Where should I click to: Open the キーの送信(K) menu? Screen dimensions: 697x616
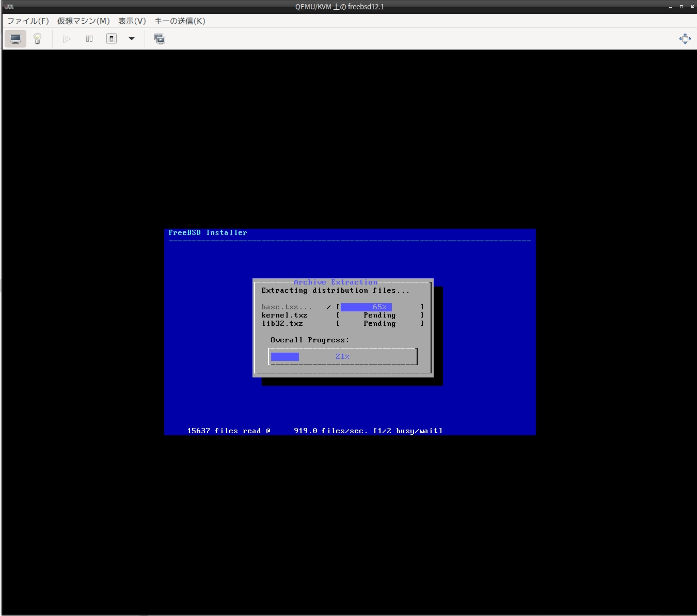click(180, 21)
